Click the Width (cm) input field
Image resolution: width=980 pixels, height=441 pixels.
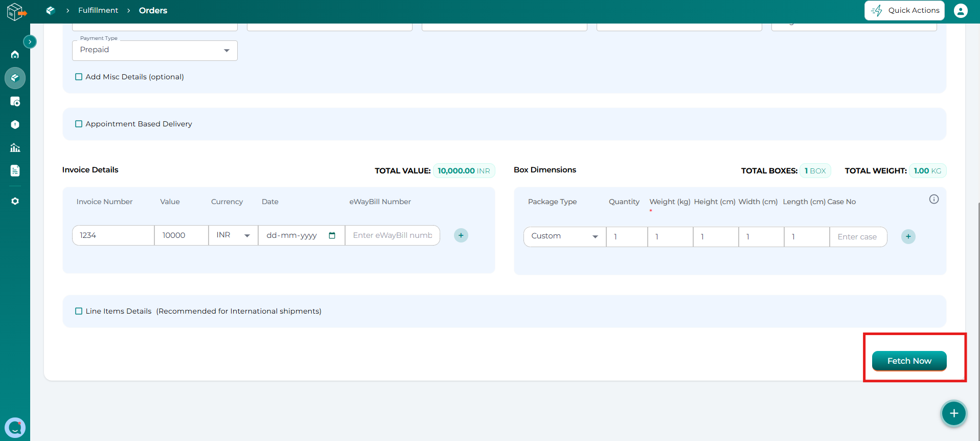(x=761, y=236)
